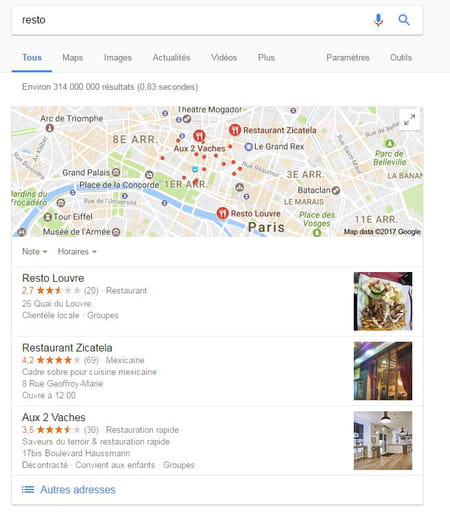Screen dimensions: 450x522
Task: Click the Aux 2 Vaches interior photo
Action: 383,440
